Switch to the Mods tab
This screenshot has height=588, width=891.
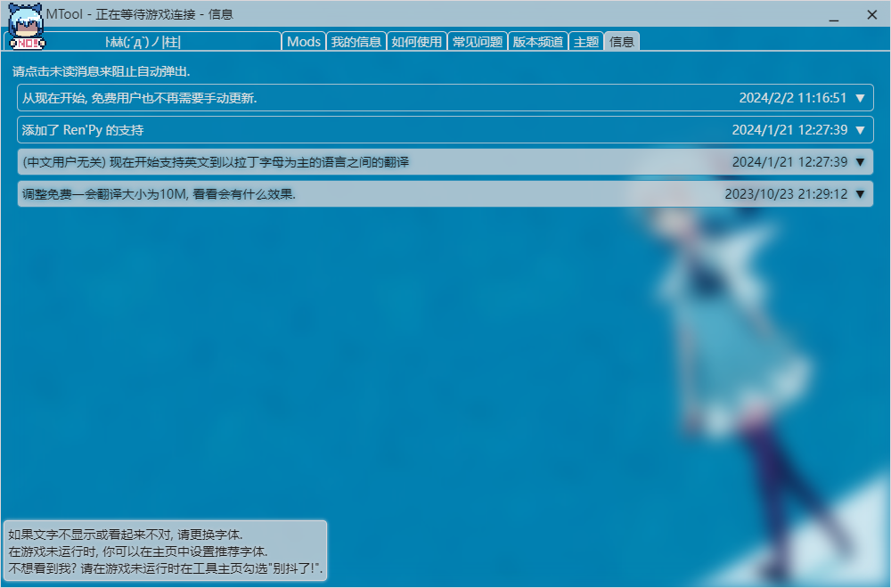304,42
